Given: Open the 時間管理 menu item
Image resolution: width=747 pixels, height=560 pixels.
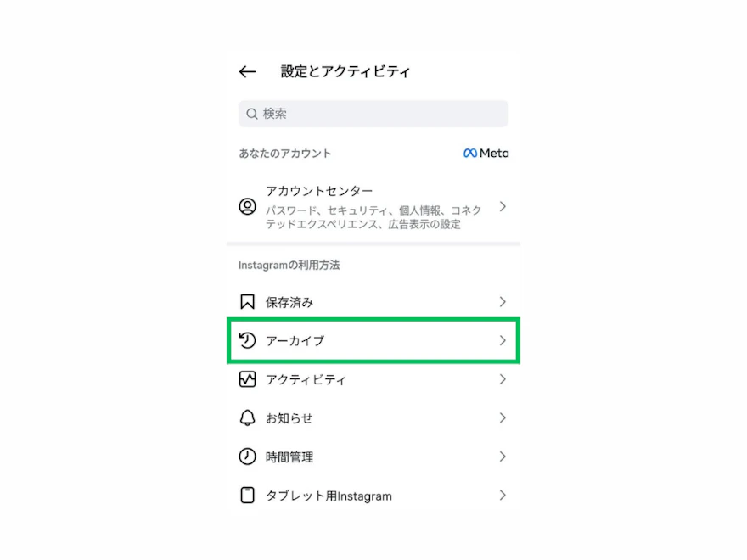Looking at the screenshot, I should point(373,456).
